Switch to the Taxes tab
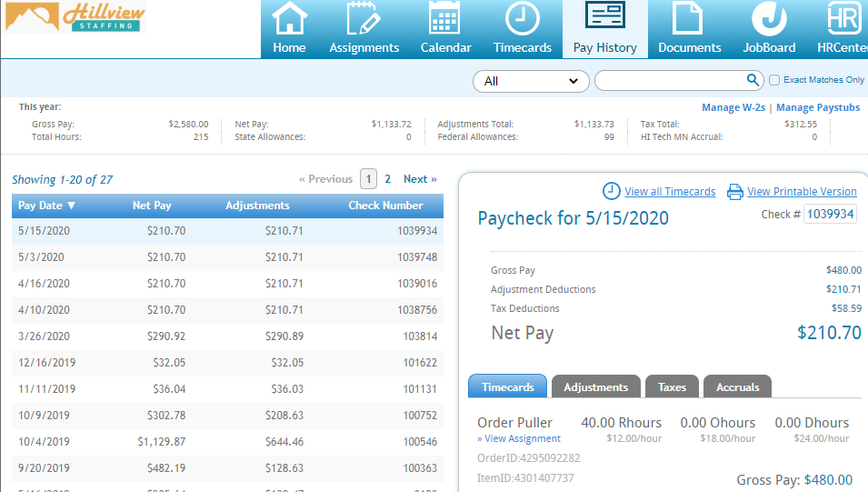This screenshot has width=868, height=492. [672, 387]
